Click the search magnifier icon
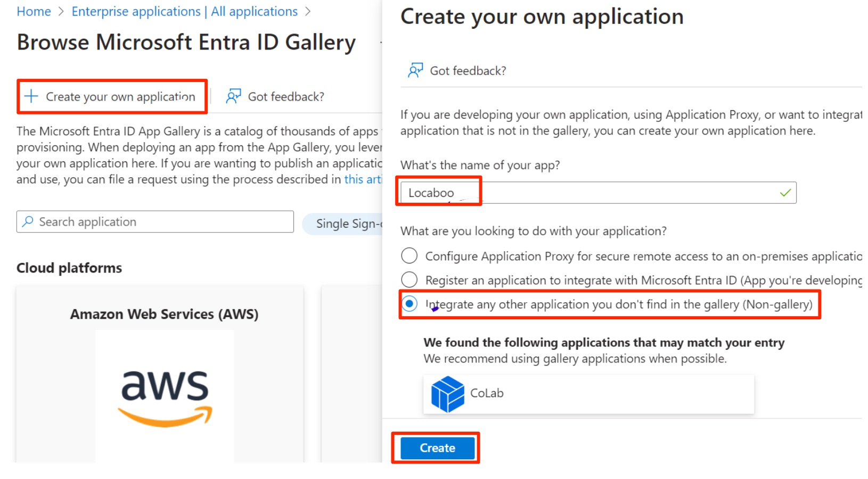 [28, 221]
